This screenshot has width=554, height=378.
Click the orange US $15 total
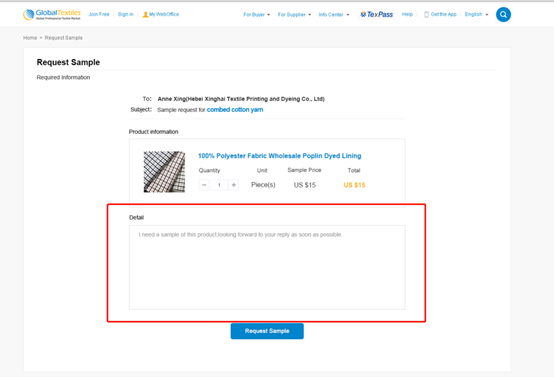354,185
